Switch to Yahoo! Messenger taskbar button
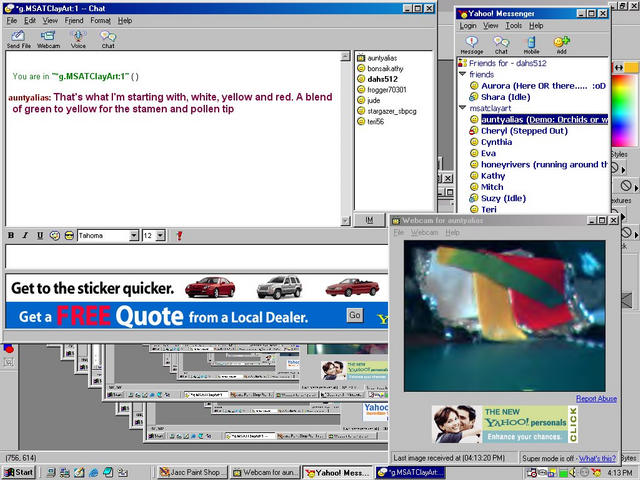This screenshot has width=640, height=480. pyautogui.click(x=338, y=472)
